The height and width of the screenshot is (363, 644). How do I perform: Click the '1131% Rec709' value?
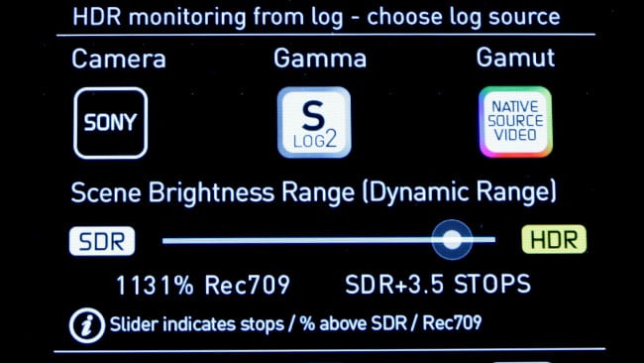pyautogui.click(x=203, y=285)
